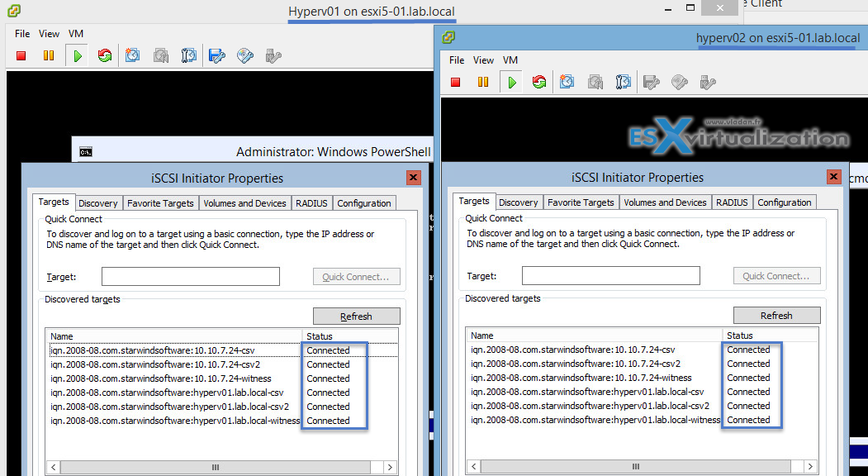
Task: Click Quick Connect button in left iSCSI dialog
Action: [x=357, y=277]
